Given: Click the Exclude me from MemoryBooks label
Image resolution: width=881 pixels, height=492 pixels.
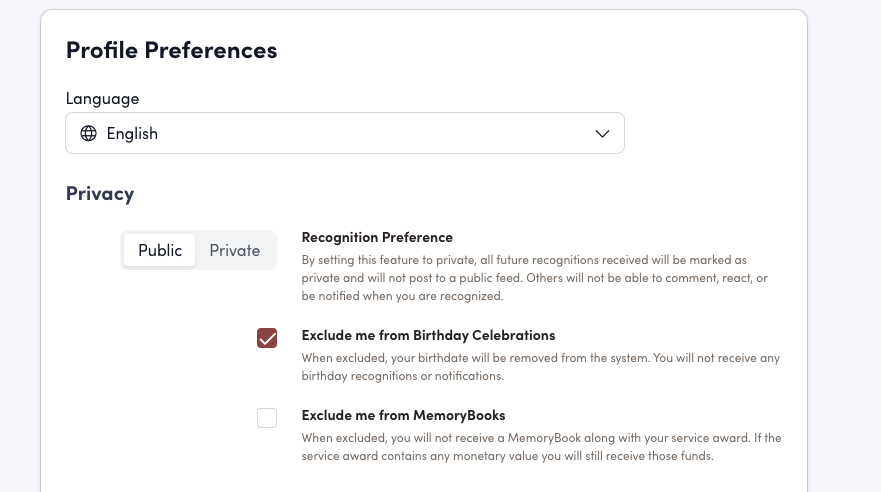Looking at the screenshot, I should [x=403, y=415].
